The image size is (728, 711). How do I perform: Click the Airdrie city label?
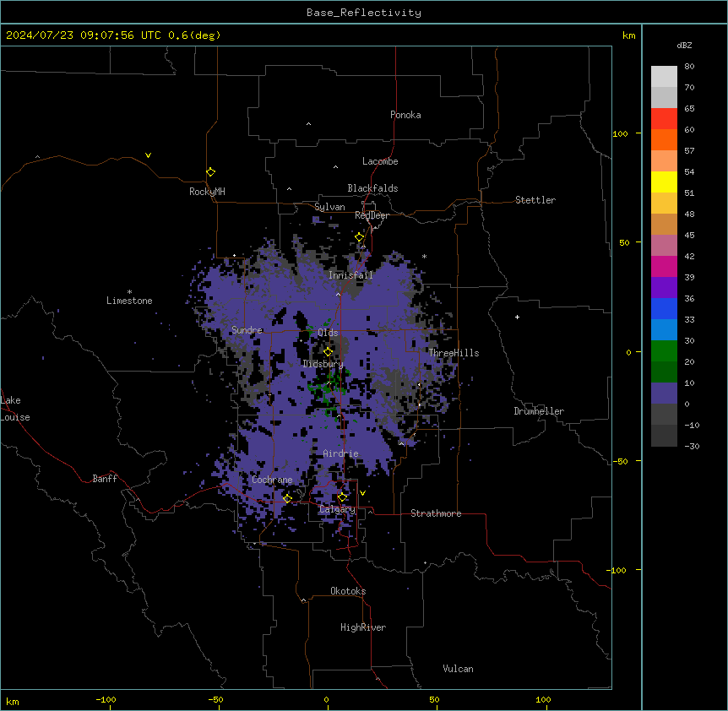pyautogui.click(x=341, y=453)
